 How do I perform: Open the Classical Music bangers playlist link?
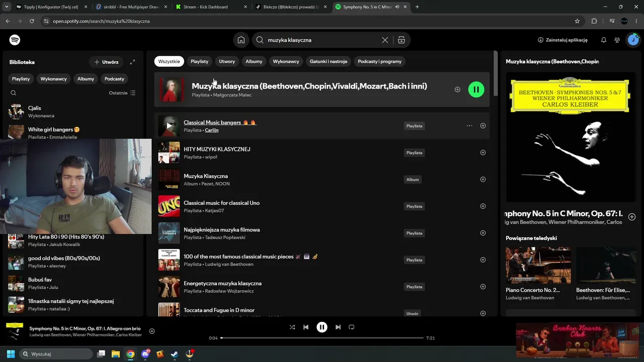click(x=220, y=122)
